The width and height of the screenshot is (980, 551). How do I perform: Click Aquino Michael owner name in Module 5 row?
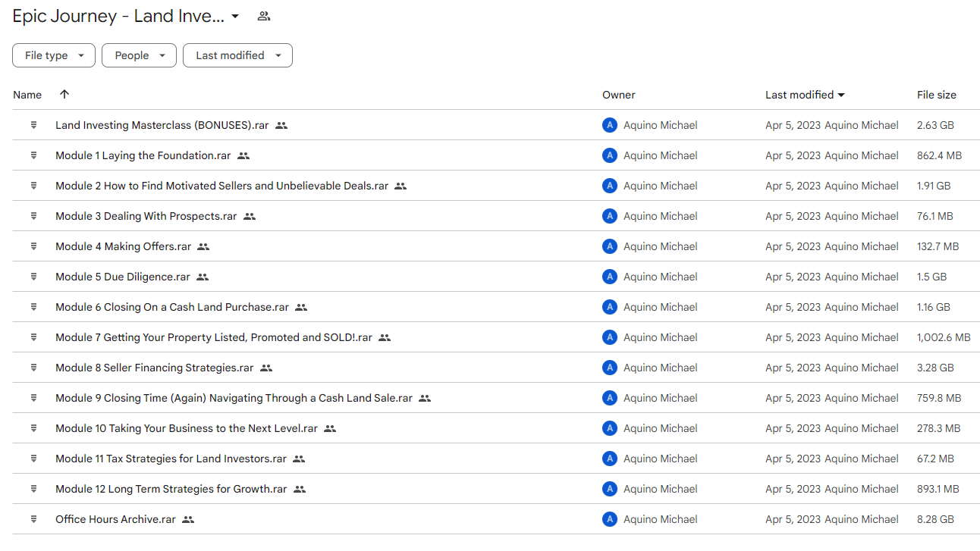(x=660, y=277)
